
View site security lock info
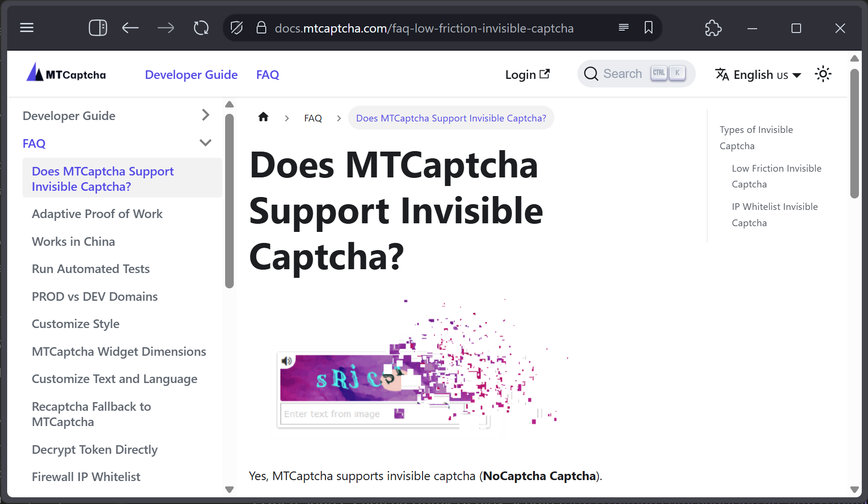click(x=261, y=28)
